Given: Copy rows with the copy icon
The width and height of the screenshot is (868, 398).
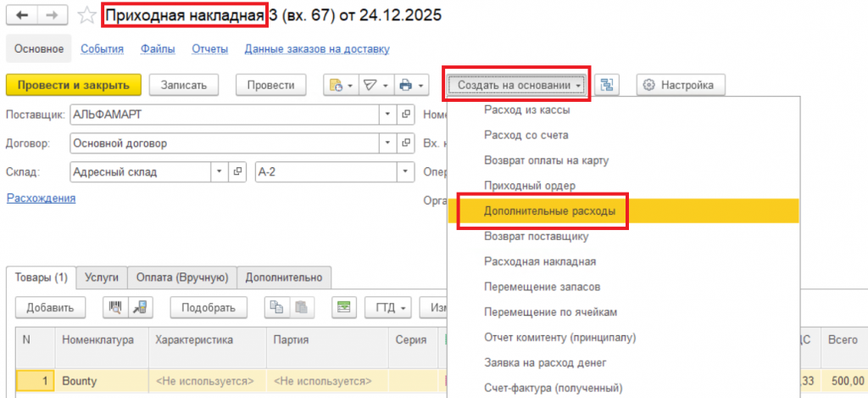Looking at the screenshot, I should click(275, 308).
